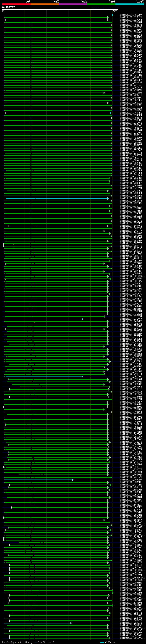
Task: Click the =100char. legend label
Action: [111, 642]
